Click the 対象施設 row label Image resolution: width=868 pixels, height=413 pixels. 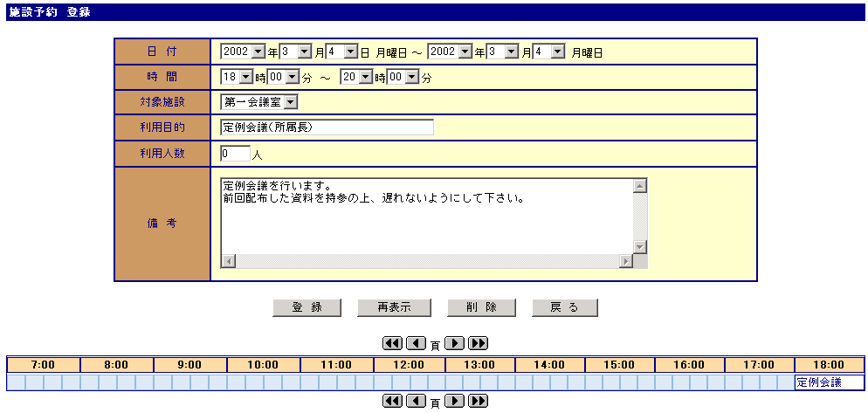point(162,102)
